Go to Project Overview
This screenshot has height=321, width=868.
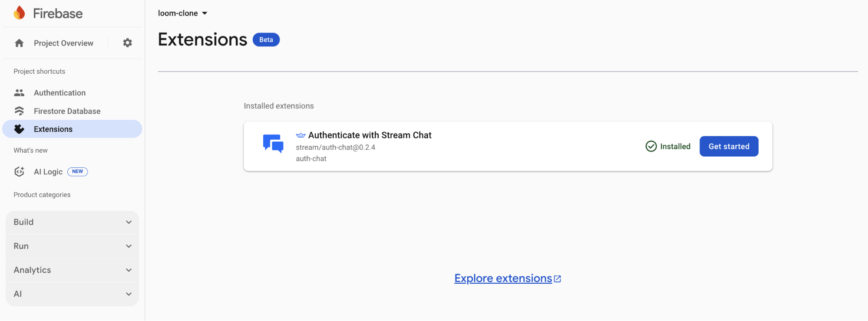pos(63,43)
